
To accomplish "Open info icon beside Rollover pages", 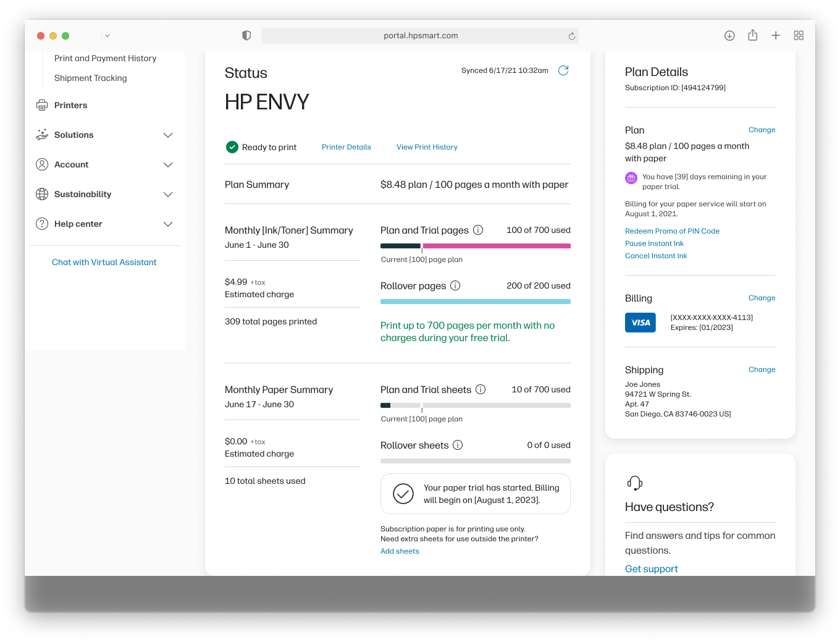I will point(455,285).
